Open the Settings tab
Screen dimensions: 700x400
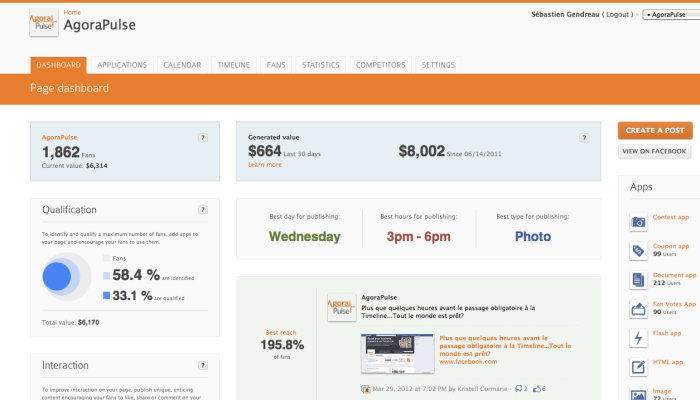coord(438,65)
